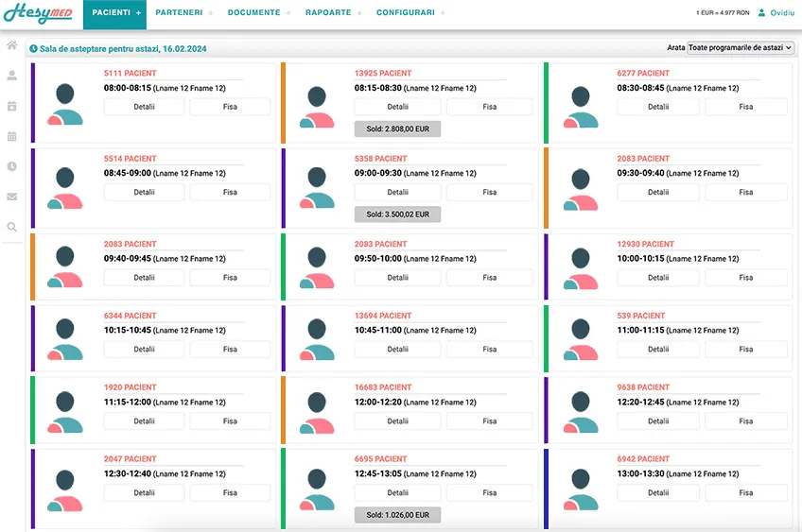Image resolution: width=802 pixels, height=532 pixels.
Task: Open the envelope messages icon
Action: (x=11, y=197)
